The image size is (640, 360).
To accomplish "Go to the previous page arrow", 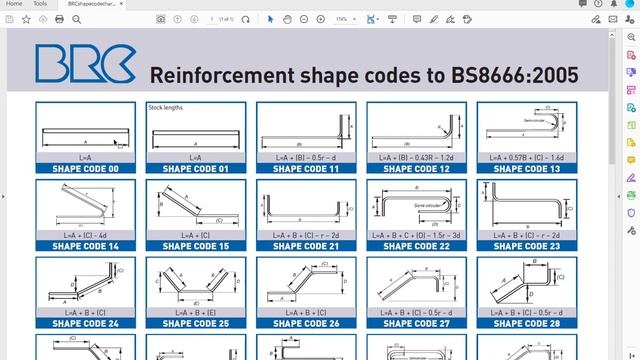I will pos(177,19).
